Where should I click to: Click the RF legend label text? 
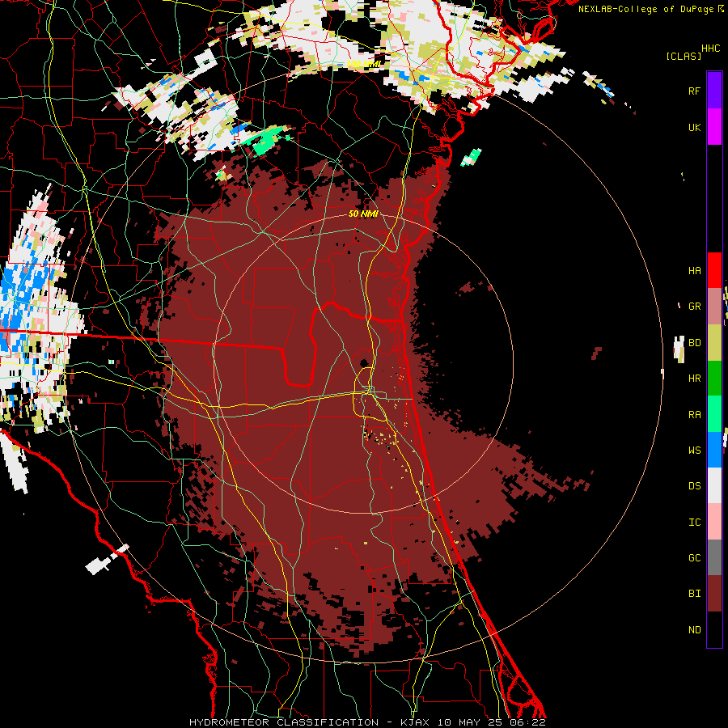pyautogui.click(x=694, y=91)
